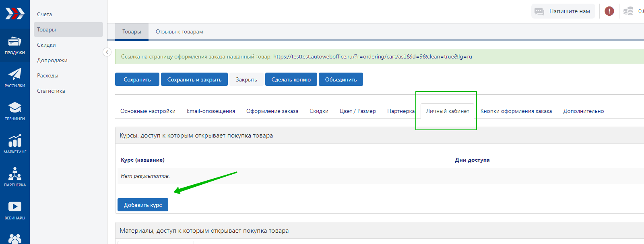The width and height of the screenshot is (644, 244).
Task: Open the Маркетинг chart icon
Action: click(15, 141)
